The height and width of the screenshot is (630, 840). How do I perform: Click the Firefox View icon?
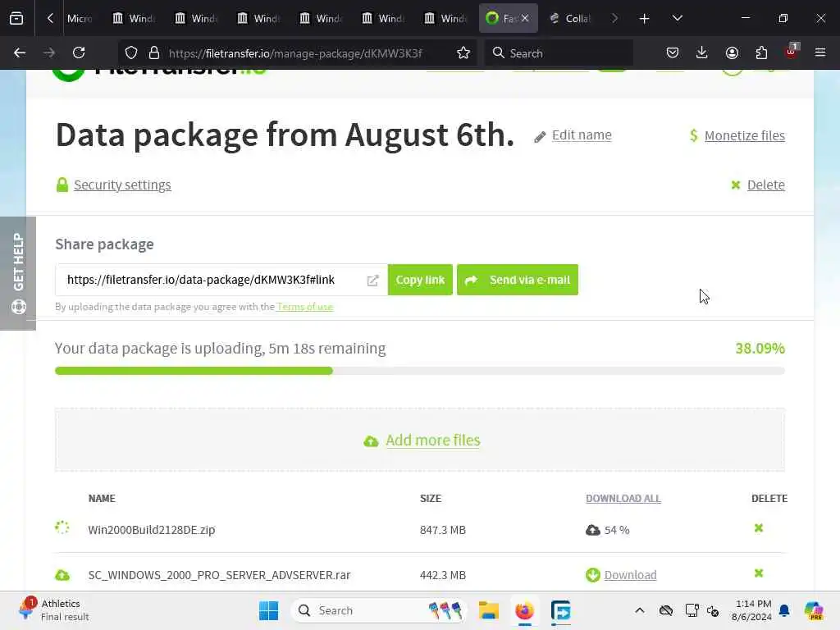point(16,18)
